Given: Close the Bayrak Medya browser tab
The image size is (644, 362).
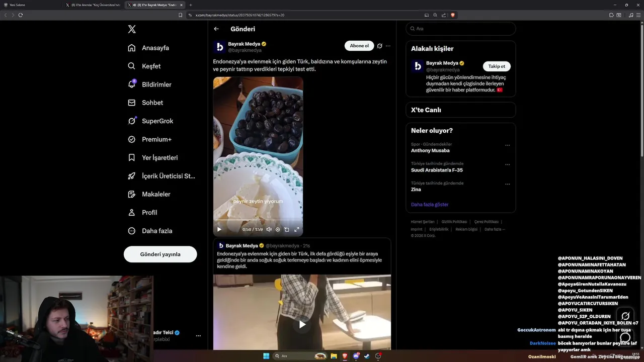Looking at the screenshot, I should point(181,5).
